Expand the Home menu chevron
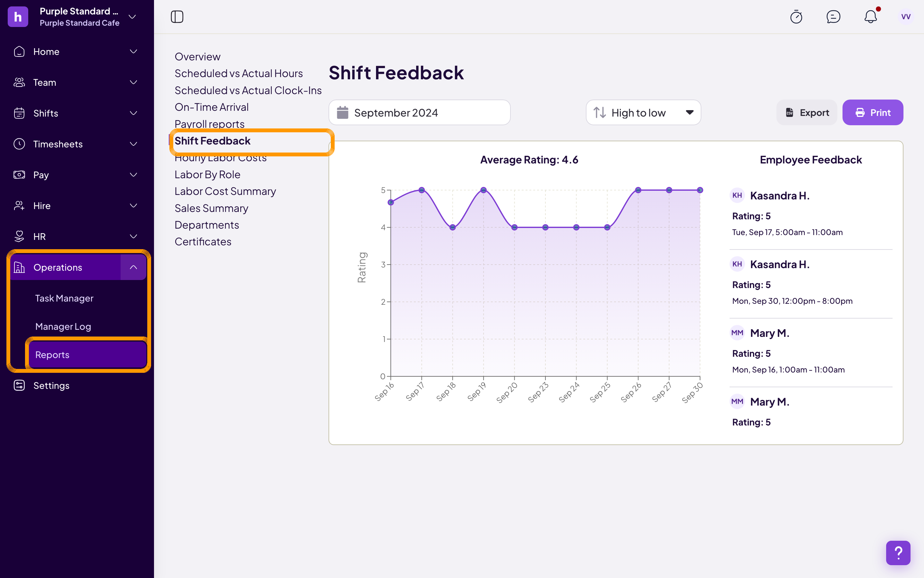Screen dimensions: 924x578 (x=133, y=51)
